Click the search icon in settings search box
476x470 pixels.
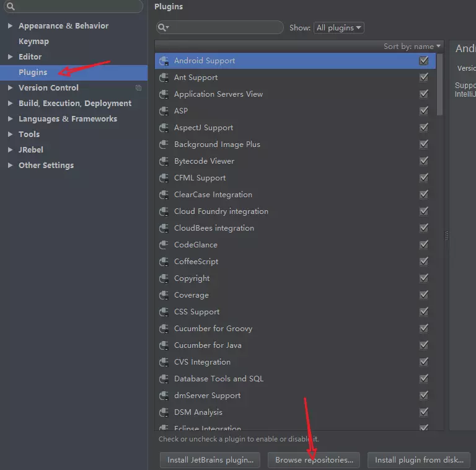tap(11, 6)
